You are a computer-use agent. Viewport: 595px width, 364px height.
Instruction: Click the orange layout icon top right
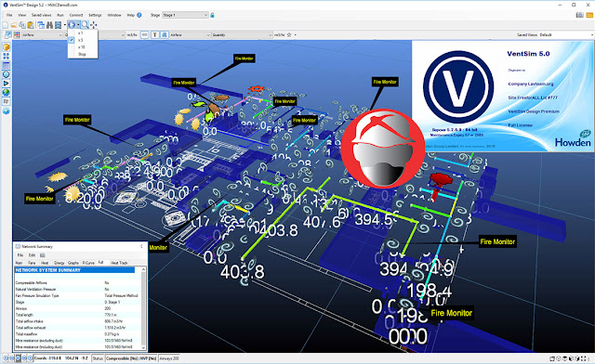point(589,15)
